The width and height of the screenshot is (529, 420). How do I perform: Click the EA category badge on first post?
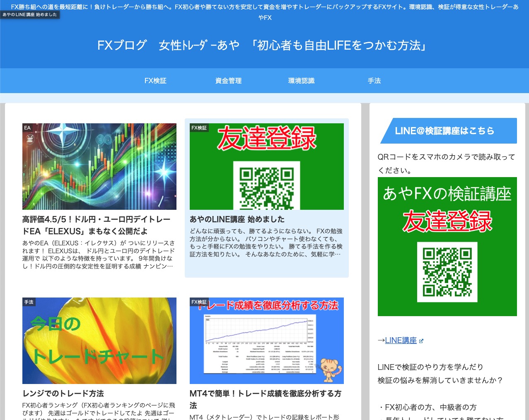pos(27,128)
